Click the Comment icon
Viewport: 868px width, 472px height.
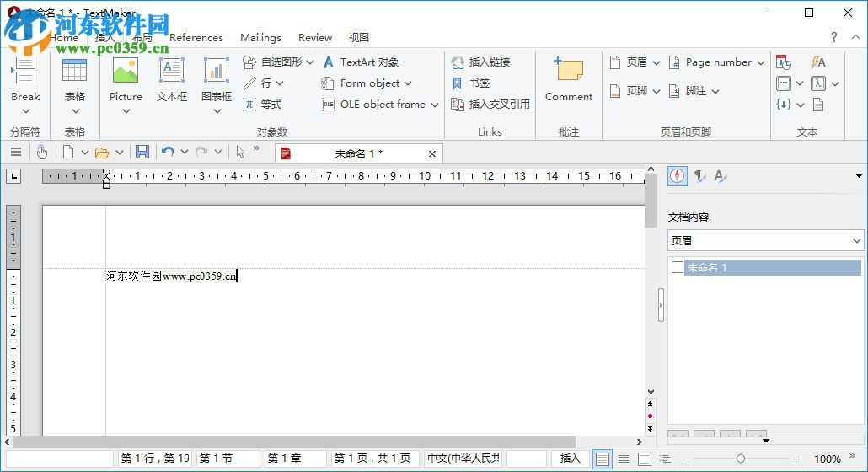point(569,71)
